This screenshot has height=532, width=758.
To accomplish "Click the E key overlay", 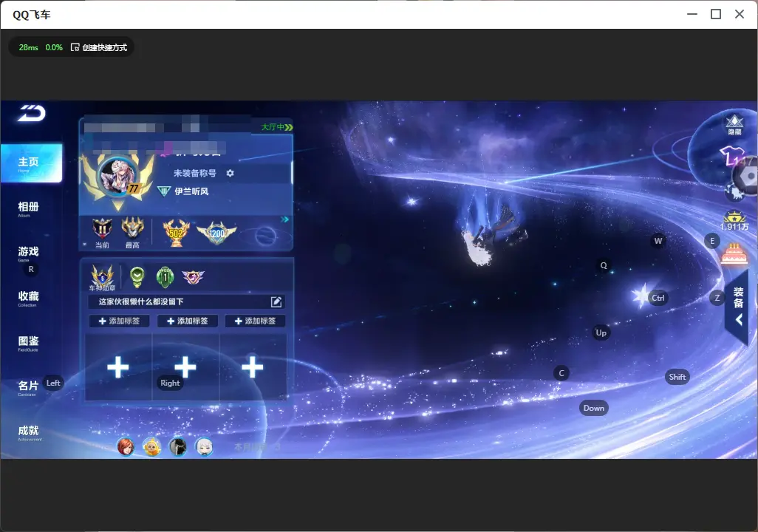I will [712, 241].
